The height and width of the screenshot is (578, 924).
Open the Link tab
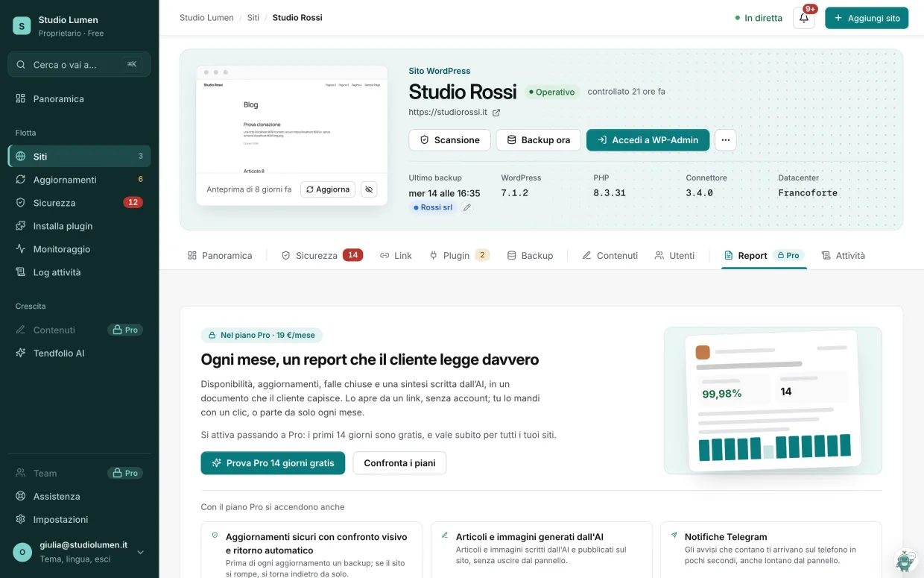396,255
